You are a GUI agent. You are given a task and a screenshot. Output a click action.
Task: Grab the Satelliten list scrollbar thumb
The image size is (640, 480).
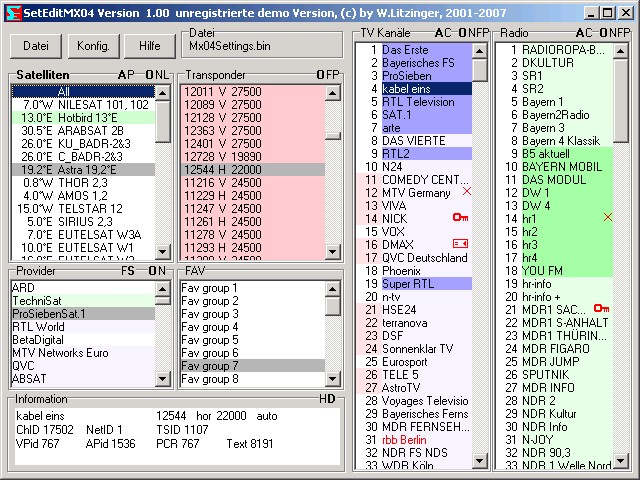163,121
